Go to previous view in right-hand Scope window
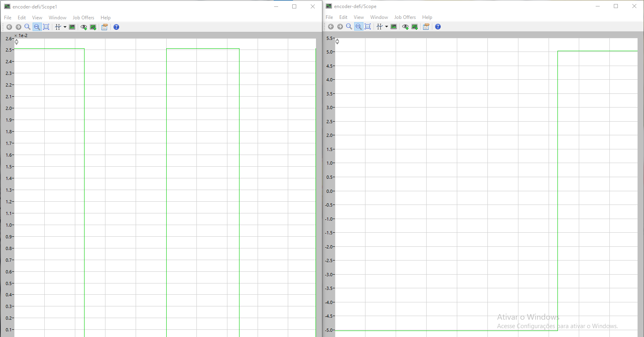The height and width of the screenshot is (337, 644). click(331, 27)
